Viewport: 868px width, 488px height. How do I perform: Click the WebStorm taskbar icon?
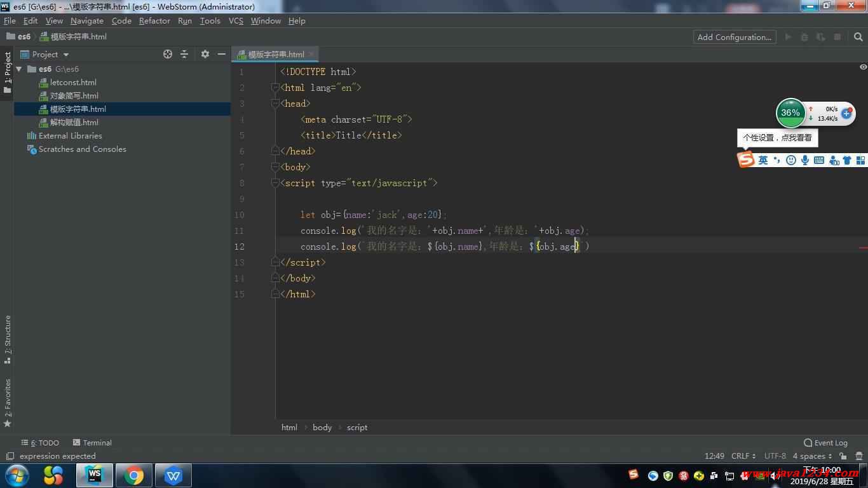coord(95,475)
